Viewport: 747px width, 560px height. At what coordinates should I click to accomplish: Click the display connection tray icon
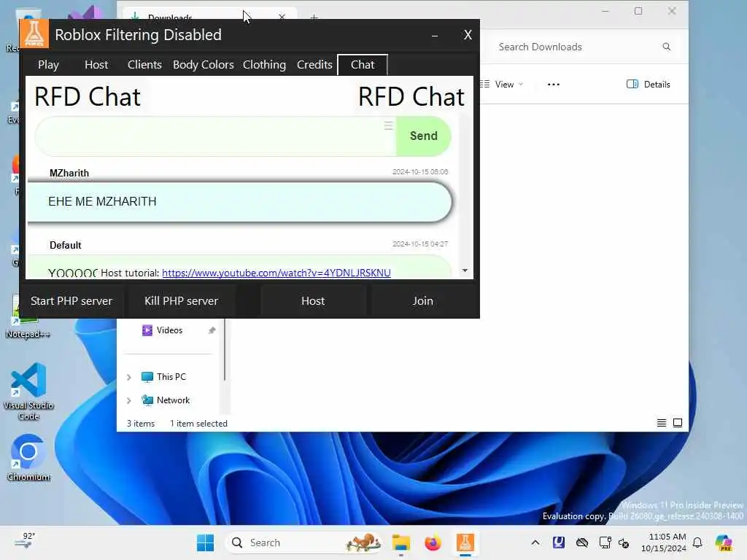tap(605, 542)
